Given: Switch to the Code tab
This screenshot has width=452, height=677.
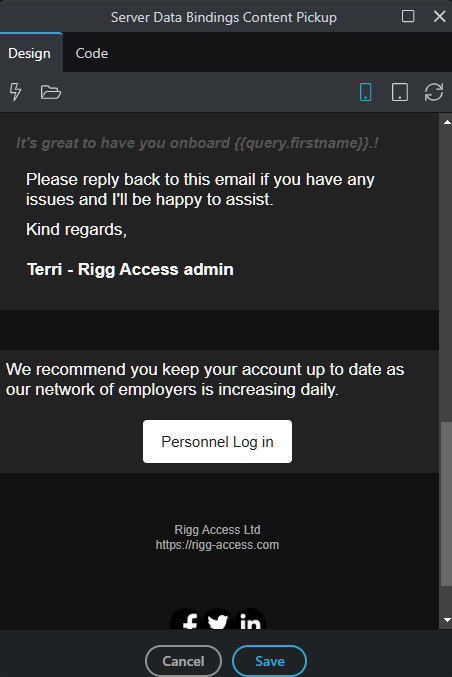Looking at the screenshot, I should coord(92,53).
